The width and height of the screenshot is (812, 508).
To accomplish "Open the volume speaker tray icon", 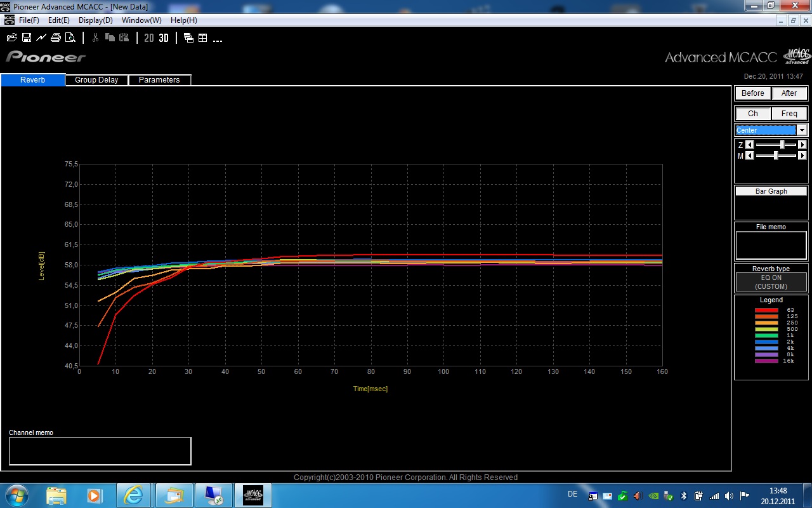I will point(729,496).
